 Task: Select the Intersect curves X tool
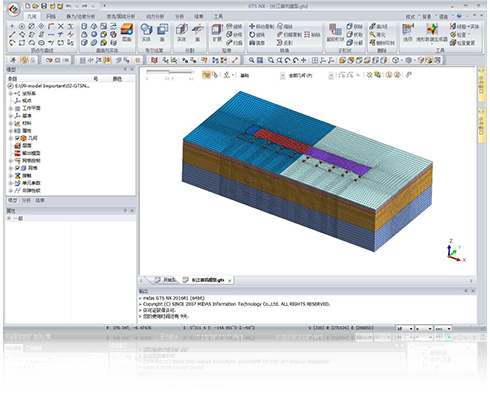click(x=61, y=26)
